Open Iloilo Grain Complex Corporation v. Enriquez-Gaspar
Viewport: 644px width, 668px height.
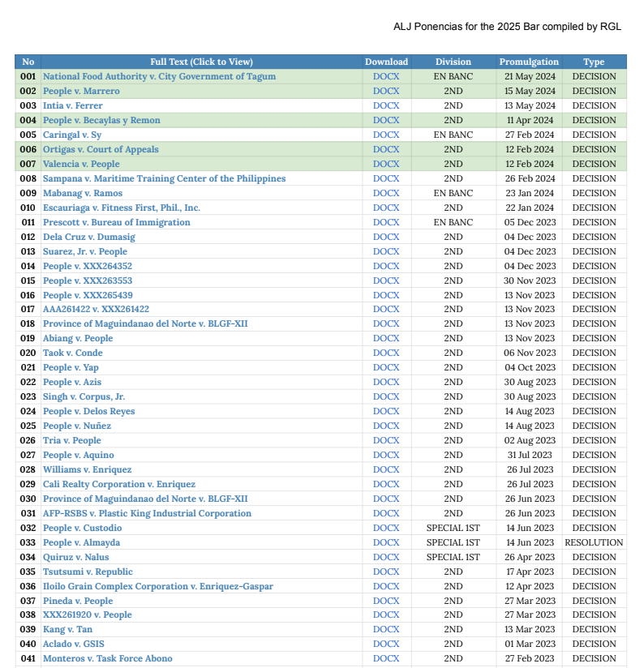coord(158,587)
